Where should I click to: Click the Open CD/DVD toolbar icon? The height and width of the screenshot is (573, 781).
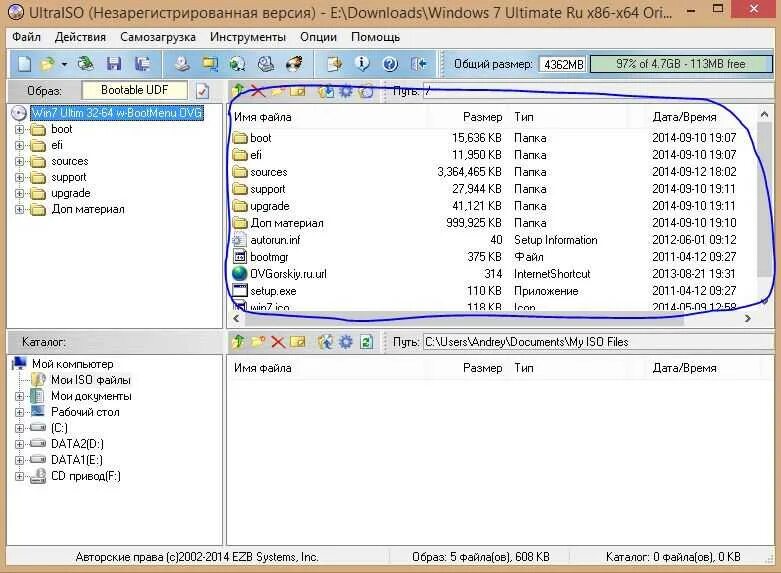86,64
